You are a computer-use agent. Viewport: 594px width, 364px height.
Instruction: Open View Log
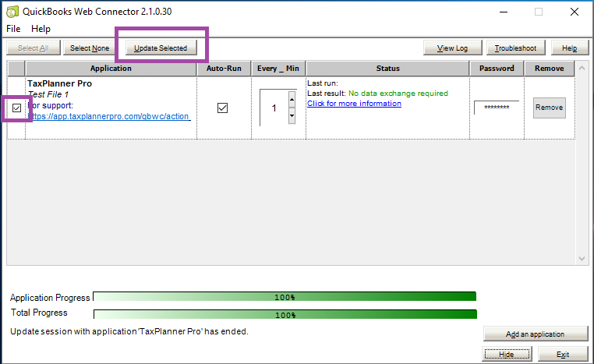452,48
